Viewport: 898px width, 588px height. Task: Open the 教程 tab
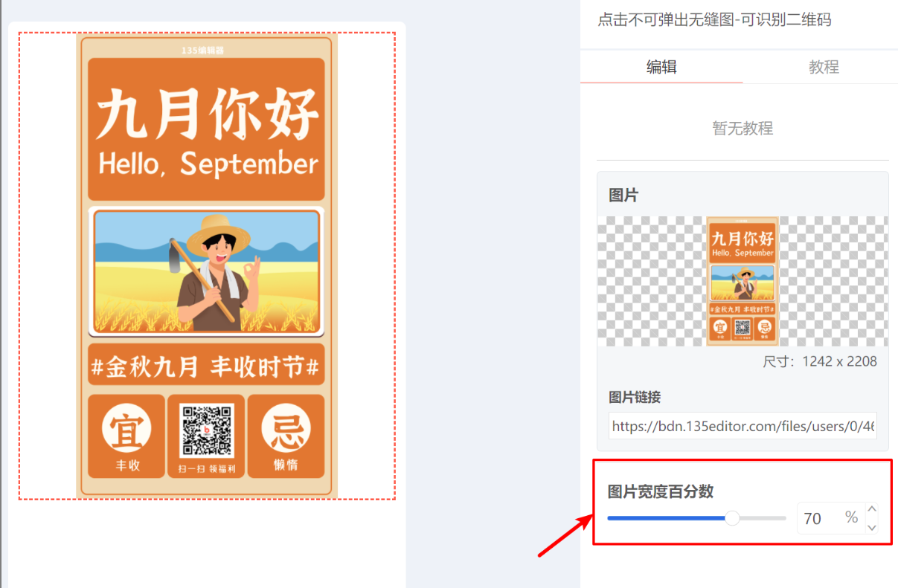pos(824,67)
